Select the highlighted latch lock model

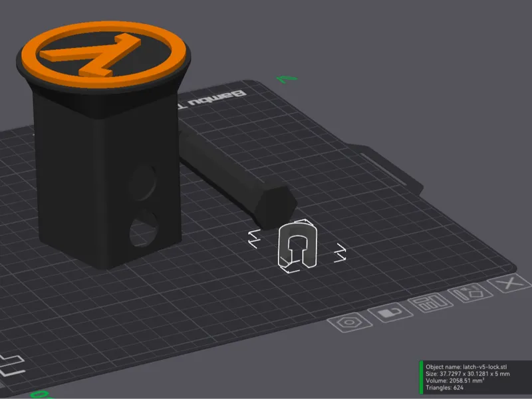[x=297, y=245]
